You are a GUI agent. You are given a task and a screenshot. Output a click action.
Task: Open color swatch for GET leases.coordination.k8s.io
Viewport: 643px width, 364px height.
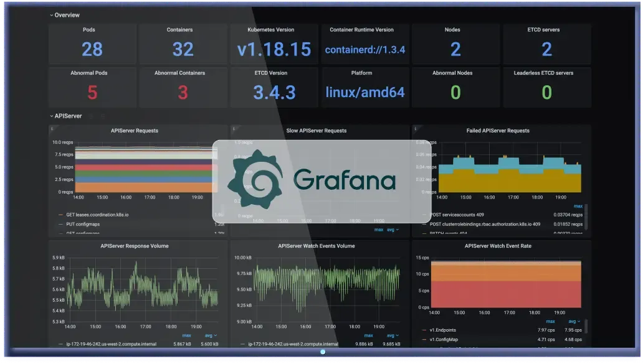[x=60, y=215]
